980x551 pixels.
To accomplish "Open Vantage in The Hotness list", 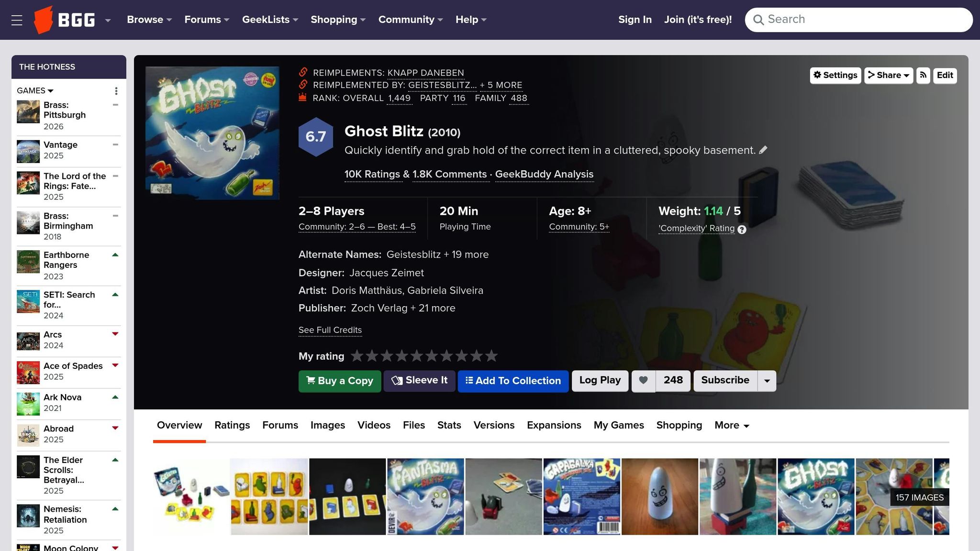I will (60, 145).
